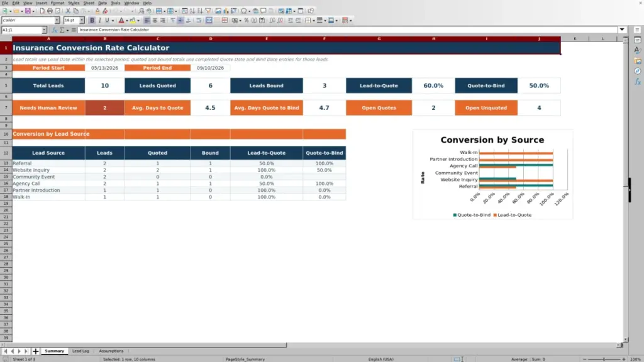Toggle Underline formatting
Image resolution: width=644 pixels, height=362 pixels.
[x=107, y=20]
